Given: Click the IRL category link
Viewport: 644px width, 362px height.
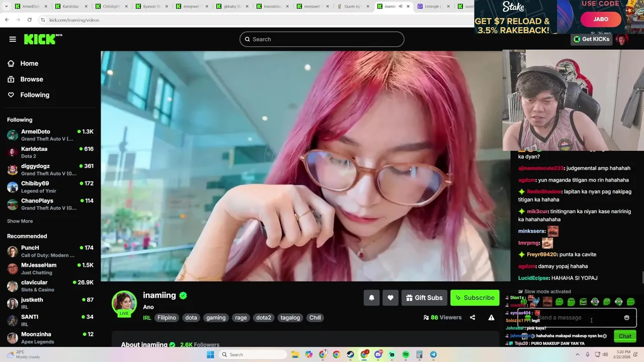Looking at the screenshot, I should click(147, 318).
